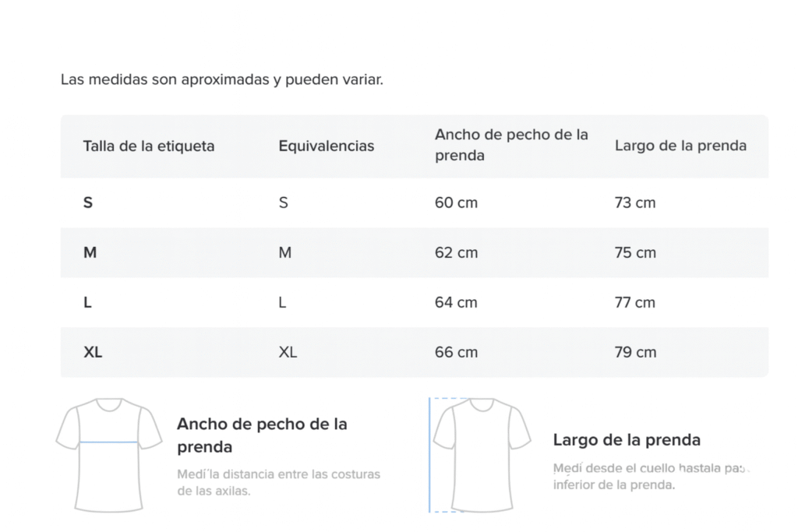The width and height of the screenshot is (798, 532).
Task: Click the chest width t-shirt illustration
Action: (109, 455)
